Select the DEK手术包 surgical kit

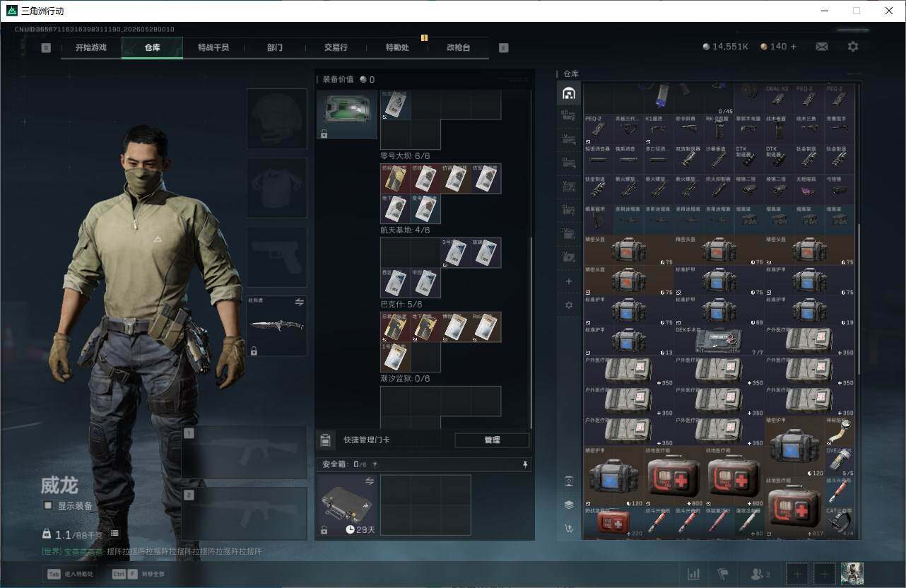[x=719, y=341]
